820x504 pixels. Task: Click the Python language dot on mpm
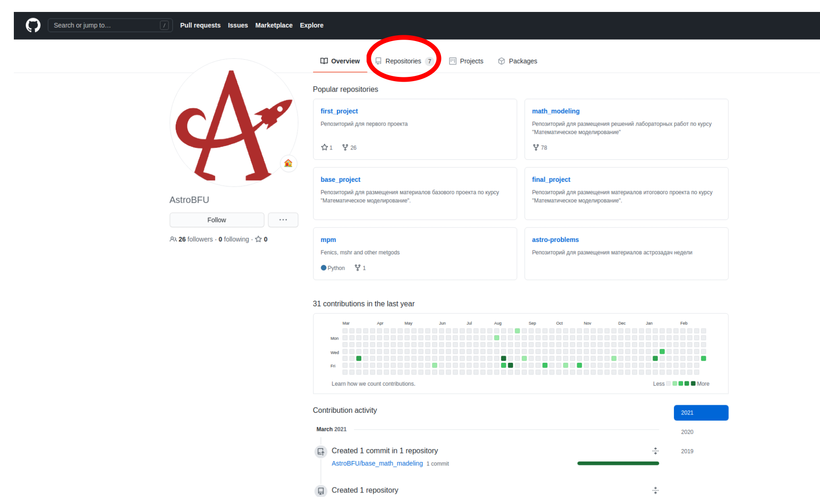pos(324,268)
